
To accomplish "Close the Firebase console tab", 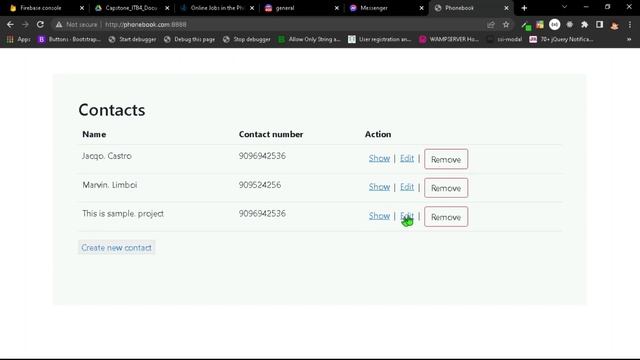I will (82, 8).
